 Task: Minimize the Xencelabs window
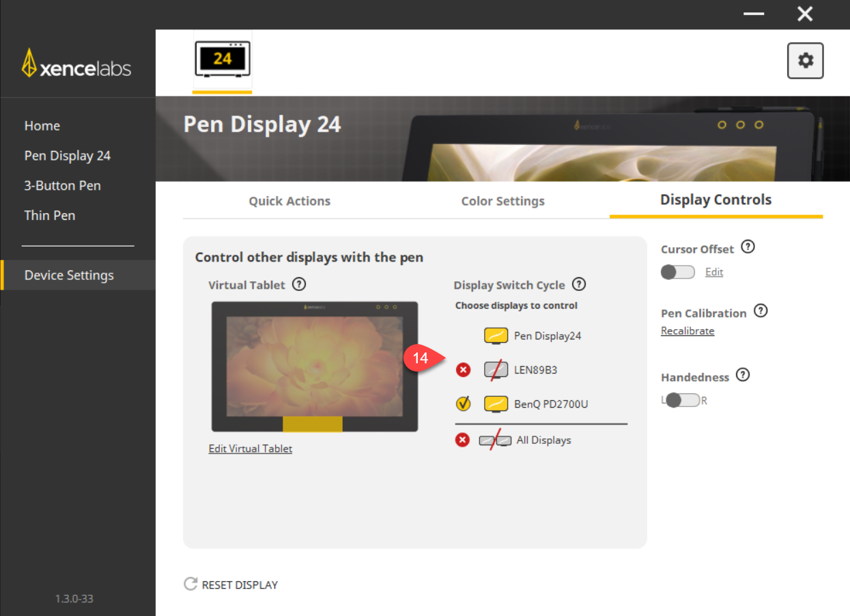point(754,14)
